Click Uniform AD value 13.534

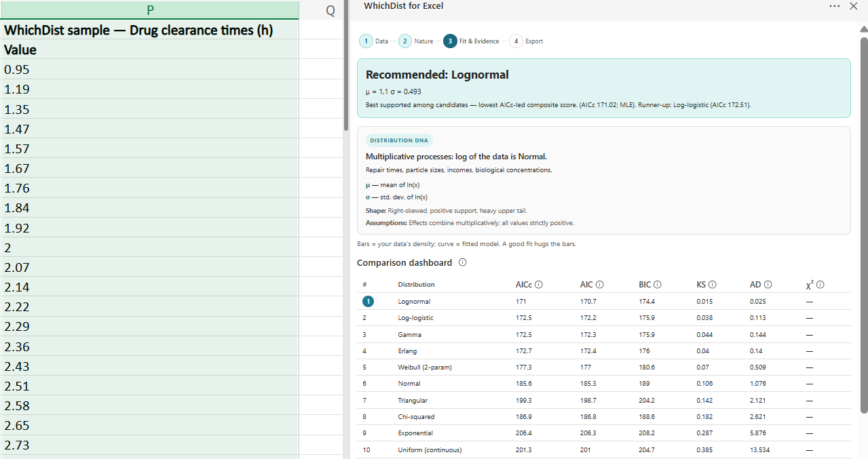759,450
